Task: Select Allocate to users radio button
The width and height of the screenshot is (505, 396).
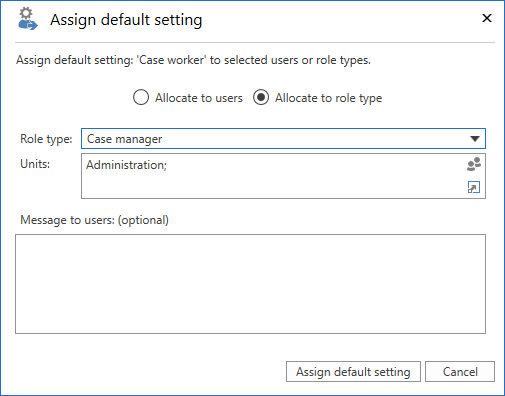Action: (x=141, y=98)
